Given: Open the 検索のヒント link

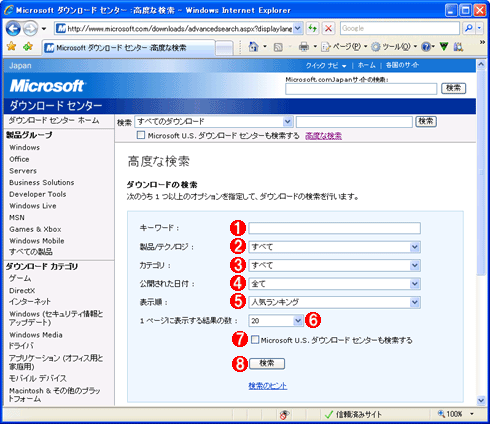Looking at the screenshot, I should (x=268, y=386).
